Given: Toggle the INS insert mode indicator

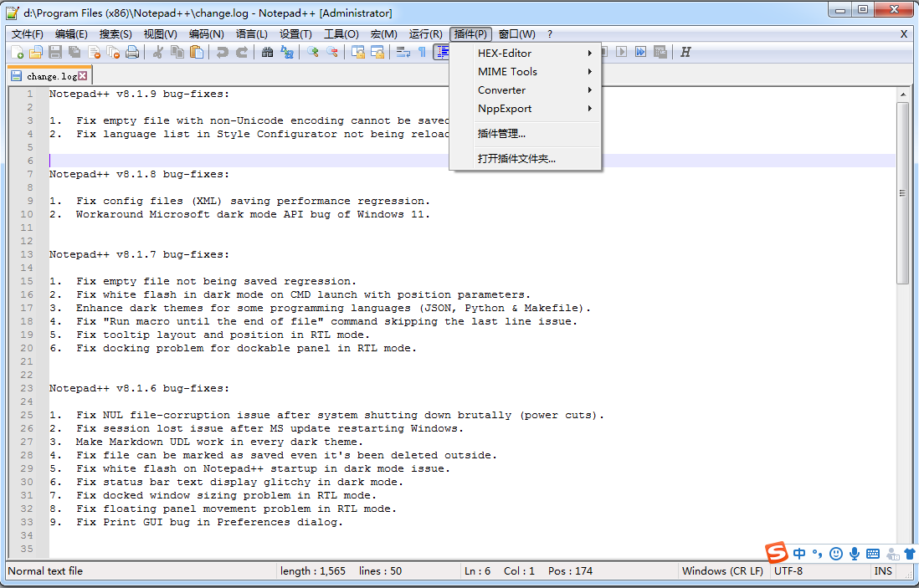Looking at the screenshot, I should 883,571.
